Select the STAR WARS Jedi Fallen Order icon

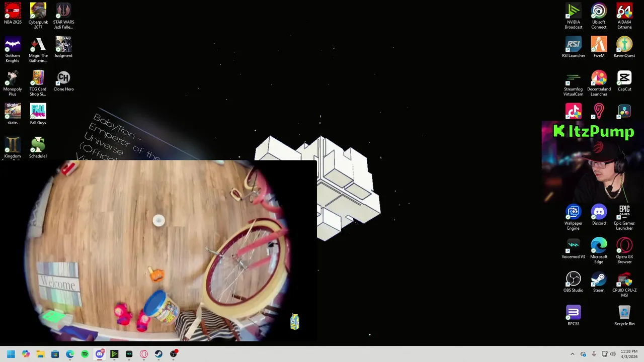(x=63, y=16)
